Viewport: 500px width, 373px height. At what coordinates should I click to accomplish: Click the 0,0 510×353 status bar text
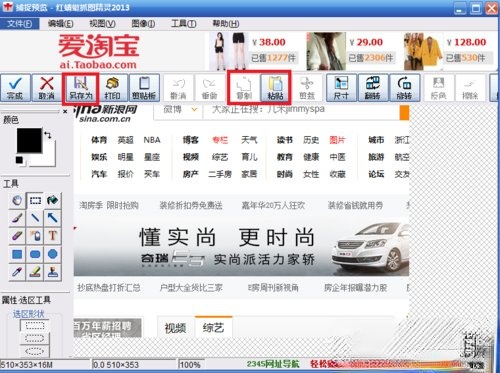pos(116,365)
